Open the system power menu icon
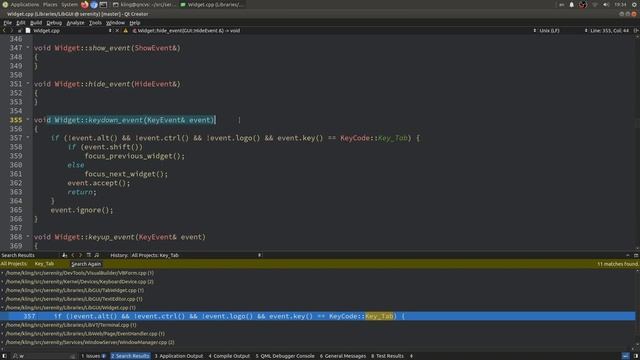Image resolution: width=640 pixels, height=360 pixels. click(635, 4)
